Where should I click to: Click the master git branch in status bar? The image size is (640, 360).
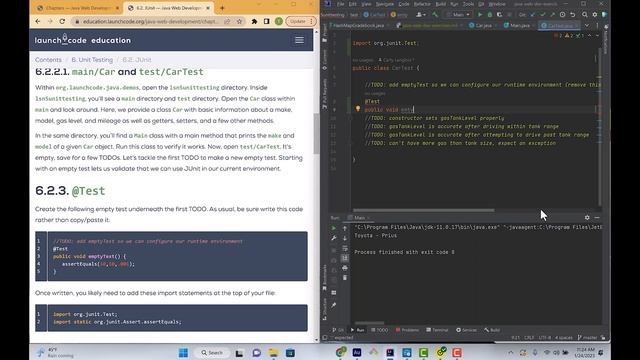click(x=588, y=338)
